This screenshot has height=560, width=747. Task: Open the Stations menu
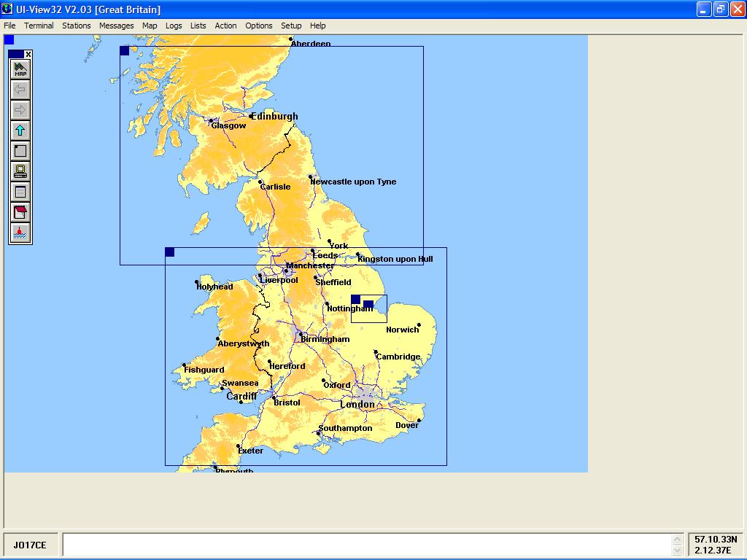(76, 26)
